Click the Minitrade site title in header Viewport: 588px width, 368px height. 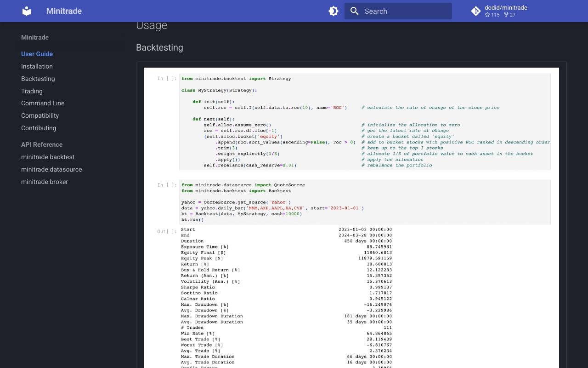64,11
